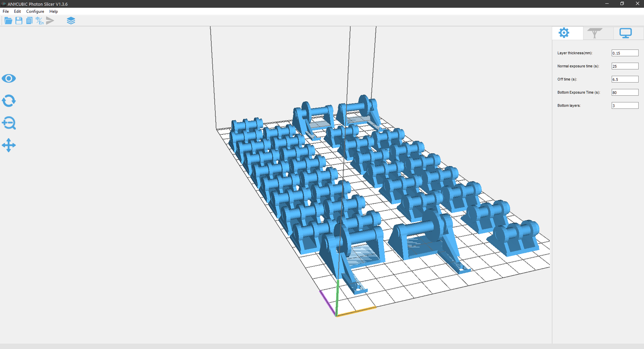Select the move arrows tool

(x=9, y=145)
